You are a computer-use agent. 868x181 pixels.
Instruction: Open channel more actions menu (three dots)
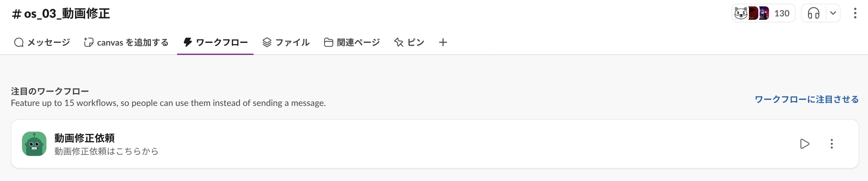[x=855, y=13]
